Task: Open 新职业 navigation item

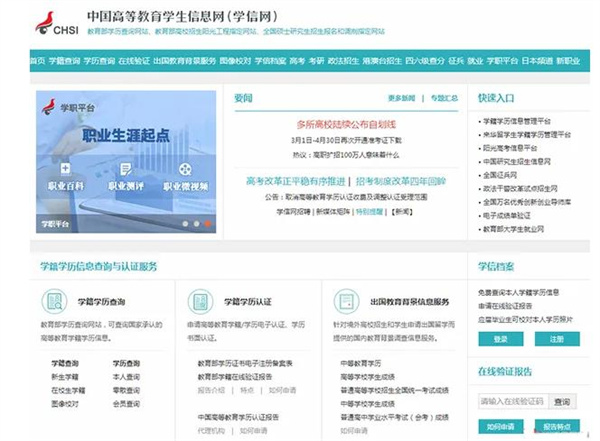Action: 568,61
